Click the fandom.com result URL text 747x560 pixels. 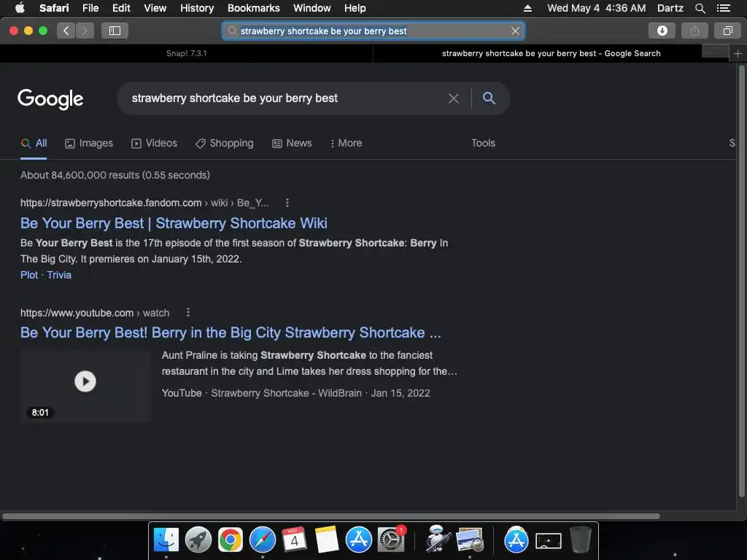click(x=144, y=203)
